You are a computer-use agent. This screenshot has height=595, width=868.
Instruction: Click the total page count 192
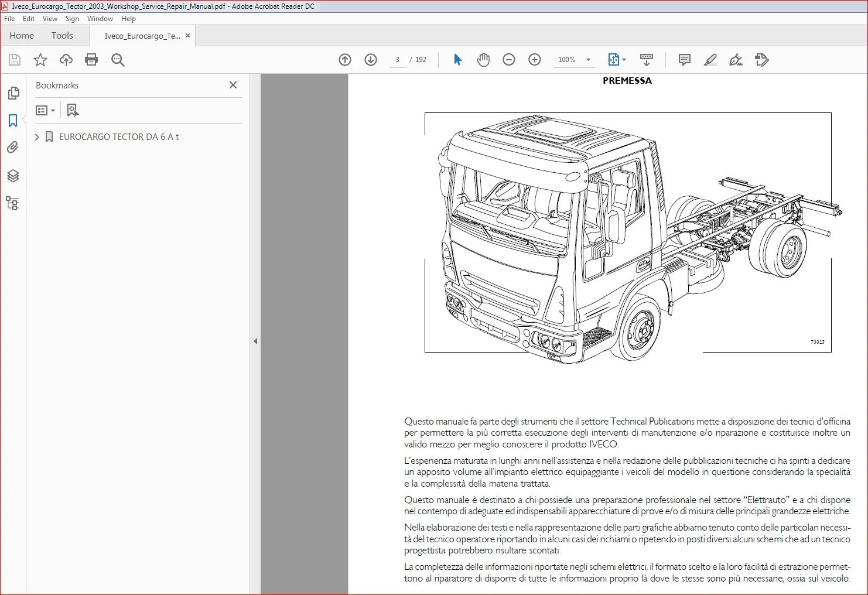421,60
